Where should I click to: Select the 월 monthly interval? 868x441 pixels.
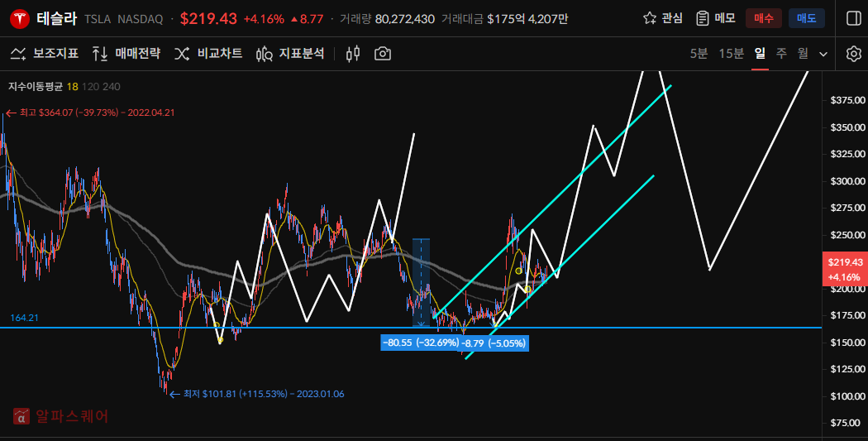pyautogui.click(x=803, y=54)
